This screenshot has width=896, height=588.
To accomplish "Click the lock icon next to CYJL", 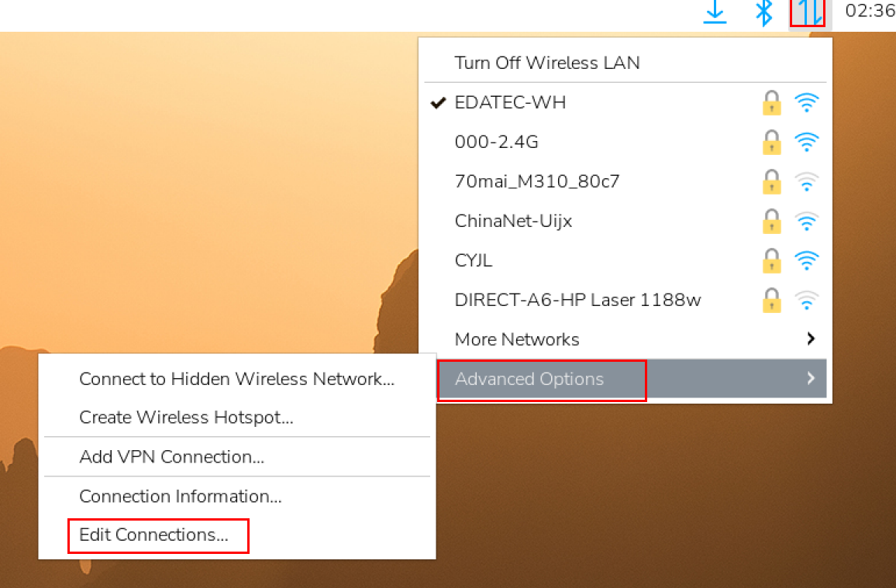I will point(771,260).
